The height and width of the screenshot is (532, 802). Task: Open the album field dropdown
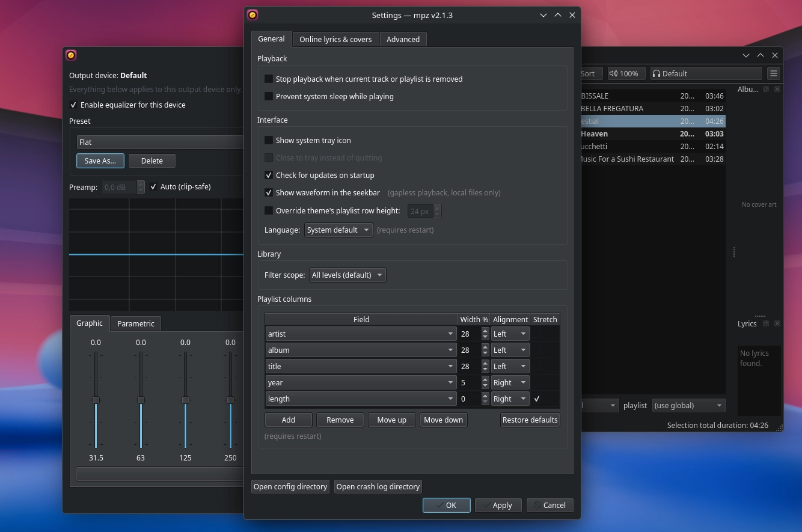coord(361,350)
